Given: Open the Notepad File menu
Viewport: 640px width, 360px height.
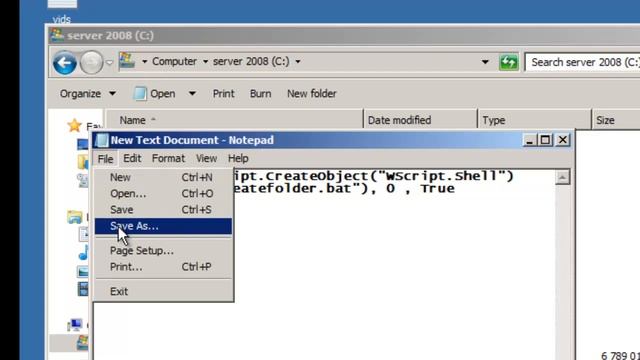Looking at the screenshot, I should click(x=105, y=159).
